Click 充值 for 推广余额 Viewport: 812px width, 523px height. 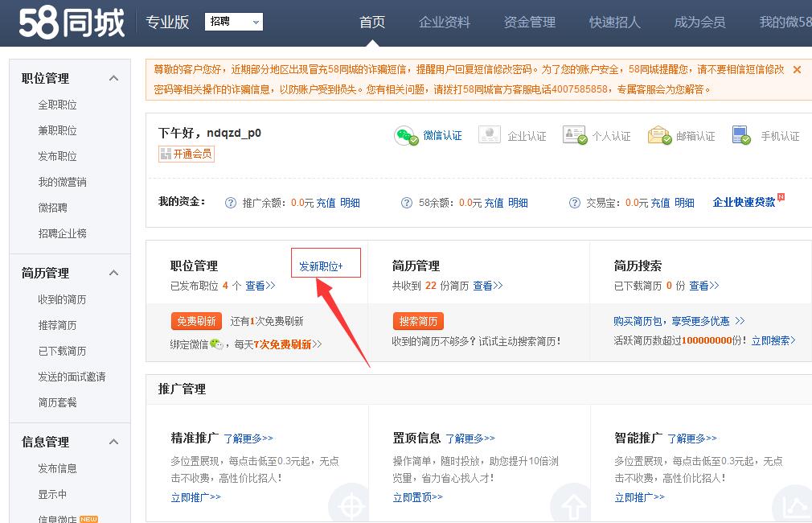[x=326, y=203]
